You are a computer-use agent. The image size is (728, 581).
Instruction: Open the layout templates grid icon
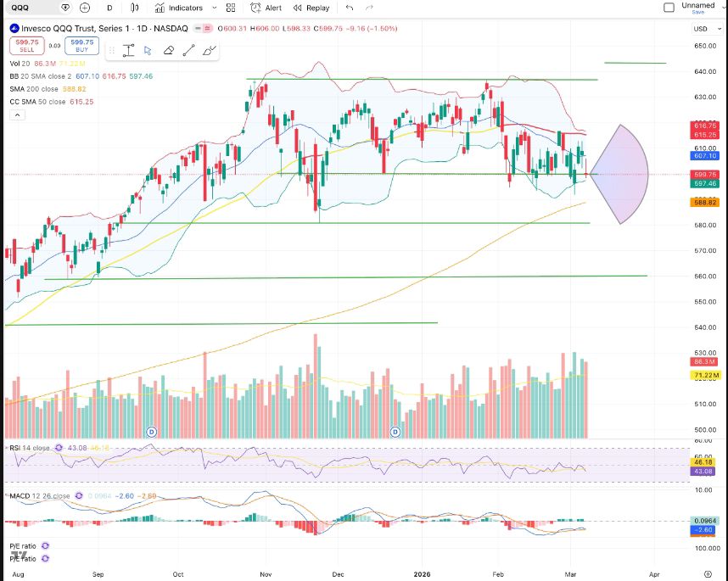[230, 8]
